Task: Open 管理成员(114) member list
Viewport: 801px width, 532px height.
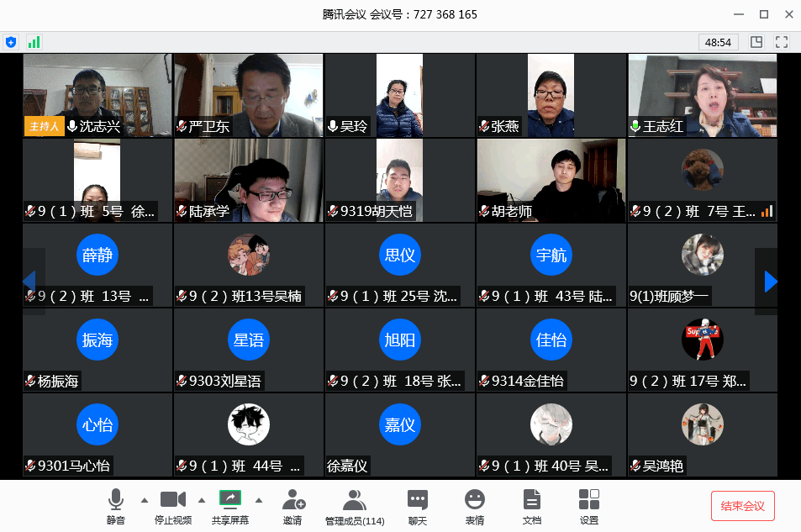Action: tap(355, 501)
